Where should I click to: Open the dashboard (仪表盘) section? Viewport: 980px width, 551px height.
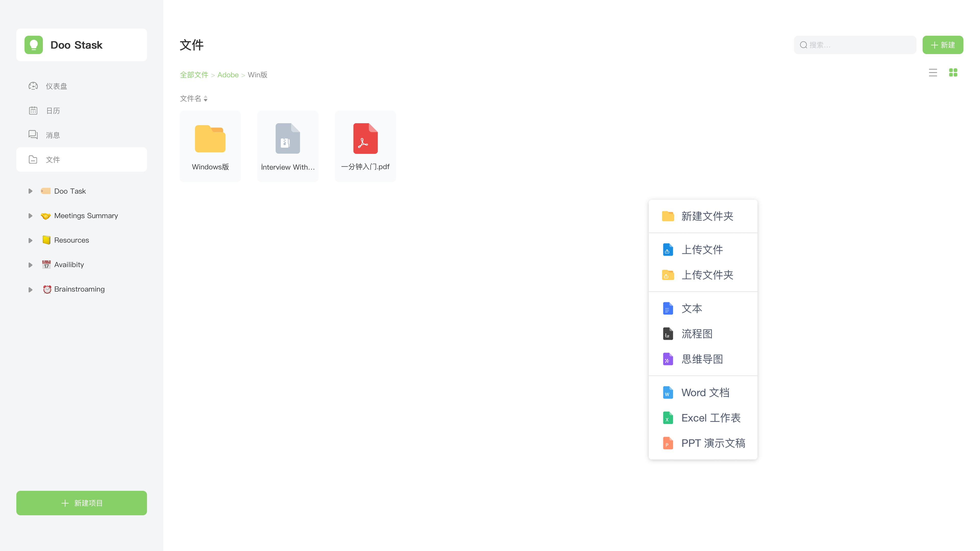(56, 86)
